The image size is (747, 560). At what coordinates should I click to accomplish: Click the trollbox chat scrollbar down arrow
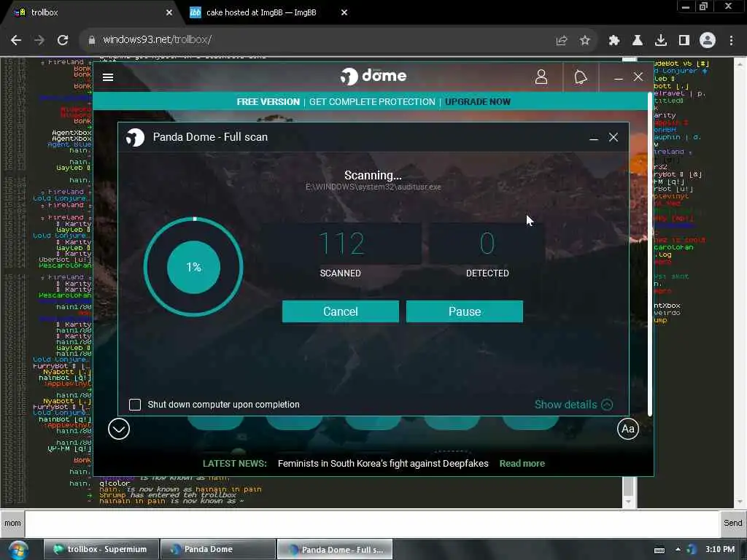pyautogui.click(x=629, y=502)
